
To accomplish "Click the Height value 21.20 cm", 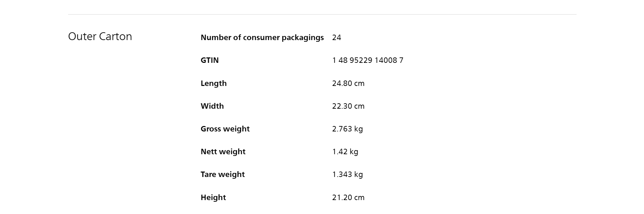I will click(x=348, y=197).
